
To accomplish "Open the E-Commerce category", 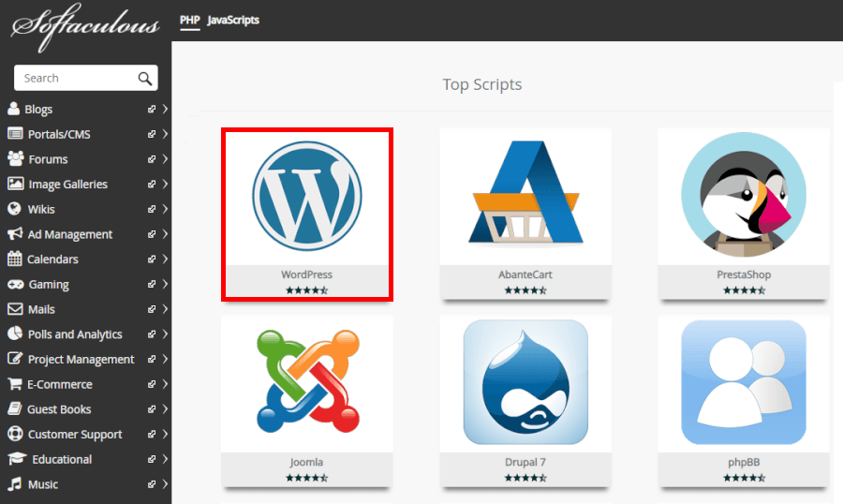I will [60, 385].
